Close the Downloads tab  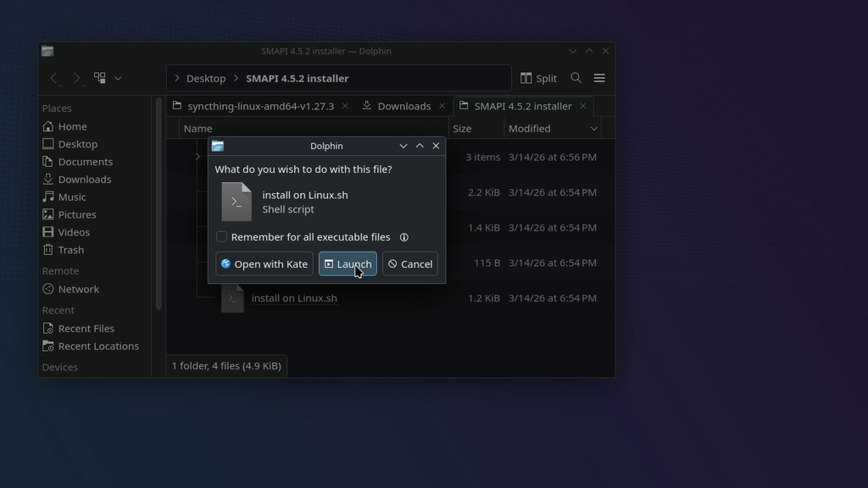click(442, 106)
